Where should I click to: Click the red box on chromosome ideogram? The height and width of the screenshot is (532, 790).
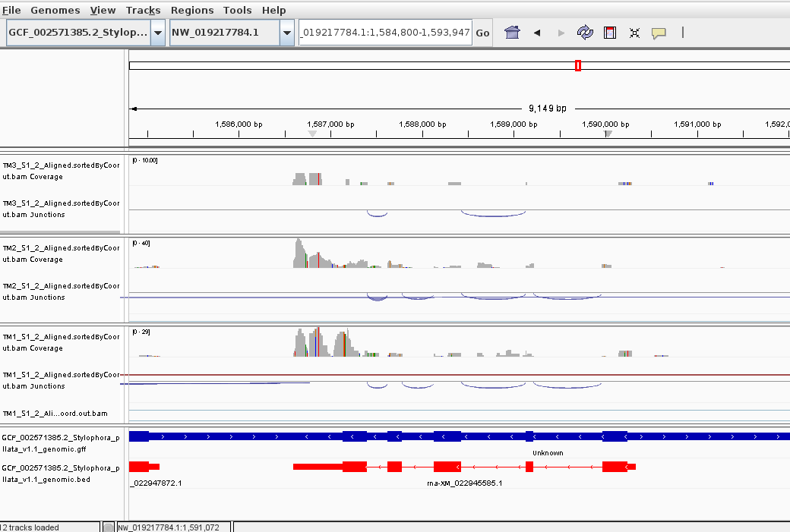pyautogui.click(x=578, y=65)
